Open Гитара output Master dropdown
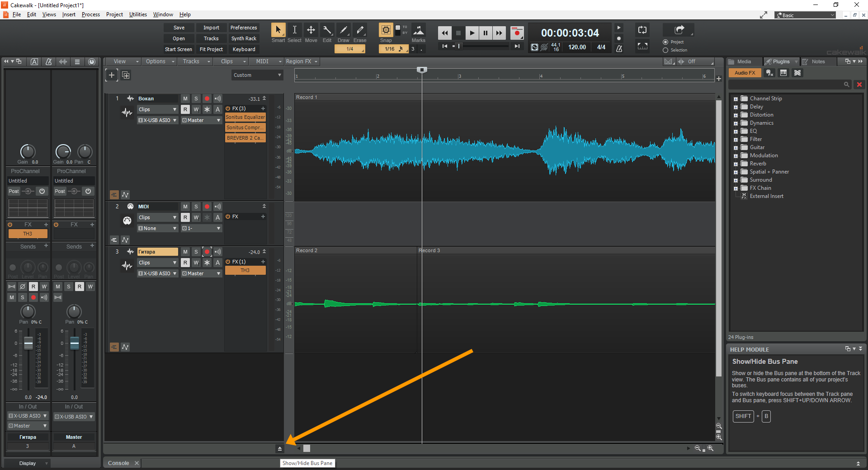Image resolution: width=868 pixels, height=470 pixels. (x=201, y=273)
